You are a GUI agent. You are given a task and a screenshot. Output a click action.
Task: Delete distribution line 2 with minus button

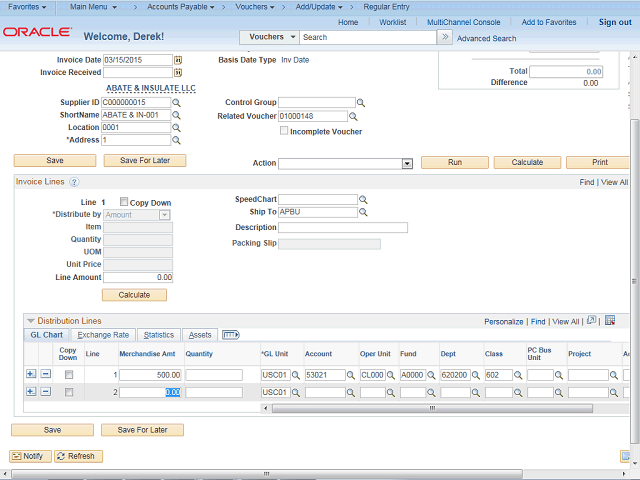point(45,393)
